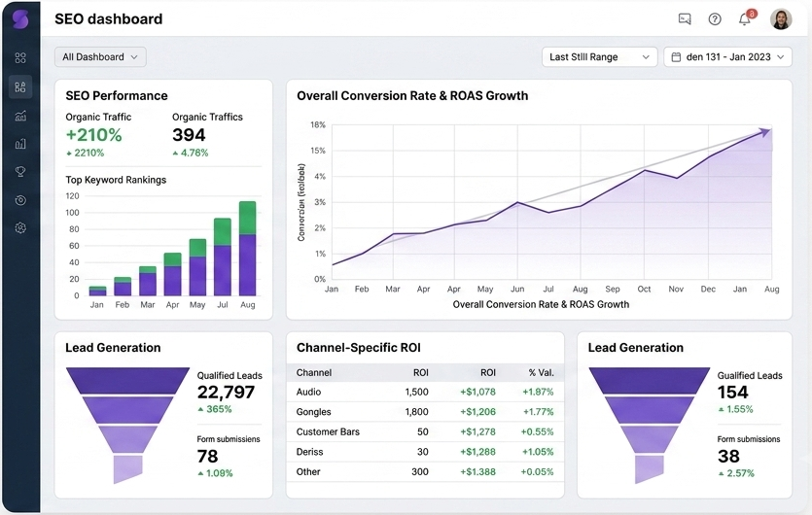Open the notifications bell with red badge
This screenshot has height=515, width=812.
(745, 18)
